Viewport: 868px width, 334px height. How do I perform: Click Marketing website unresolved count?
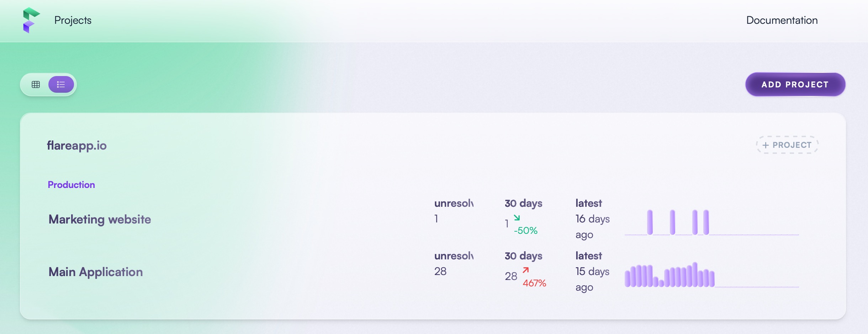[x=436, y=219]
